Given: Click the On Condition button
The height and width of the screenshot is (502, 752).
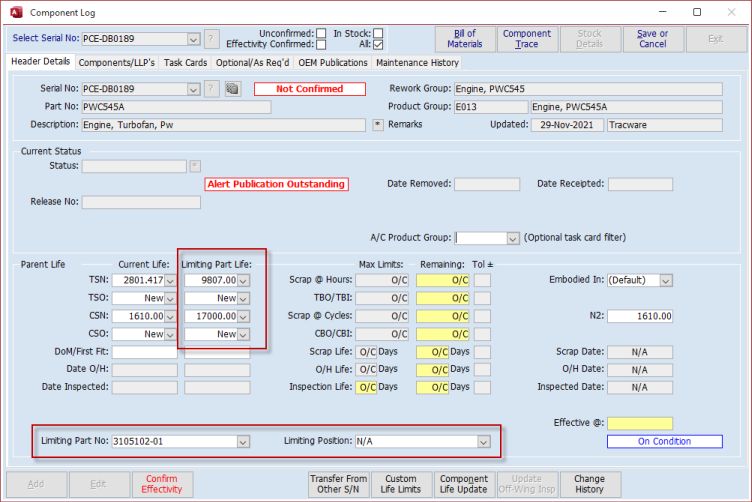Looking at the screenshot, I should pos(665,442).
